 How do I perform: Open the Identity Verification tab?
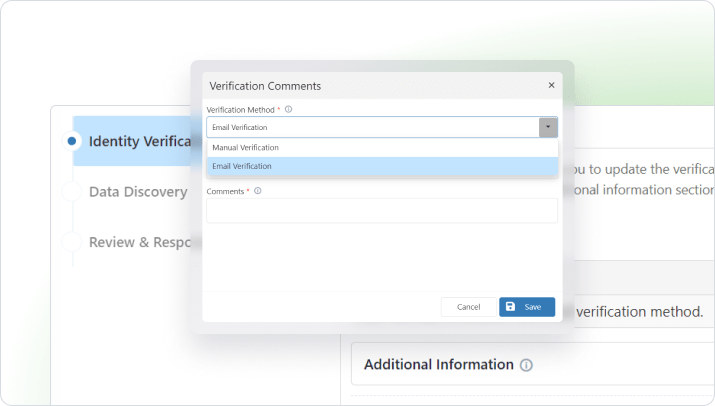coord(140,141)
